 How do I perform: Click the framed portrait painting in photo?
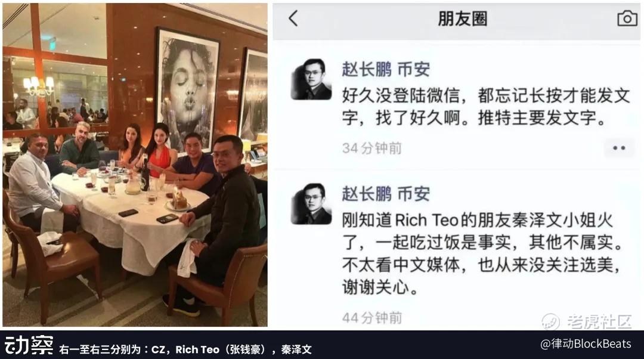[187, 89]
